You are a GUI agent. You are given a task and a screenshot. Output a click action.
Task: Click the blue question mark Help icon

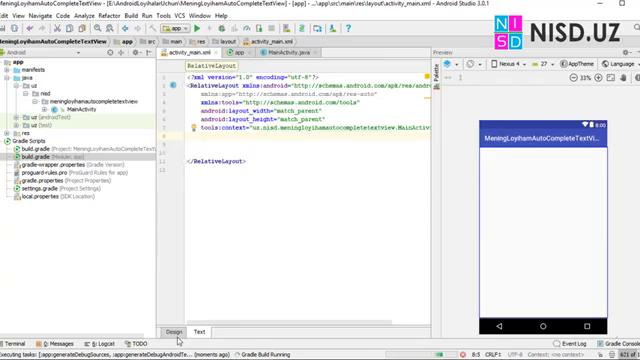coord(348,28)
